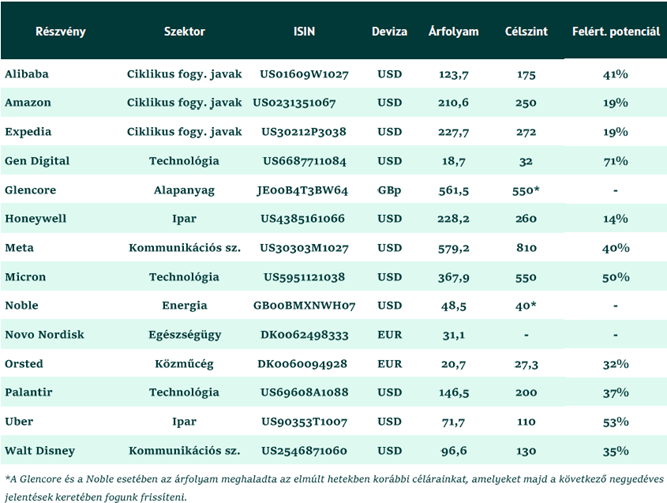Select Glencore's GBp currency cell
Image resolution: width=667 pixels, height=503 pixels.
point(390,190)
